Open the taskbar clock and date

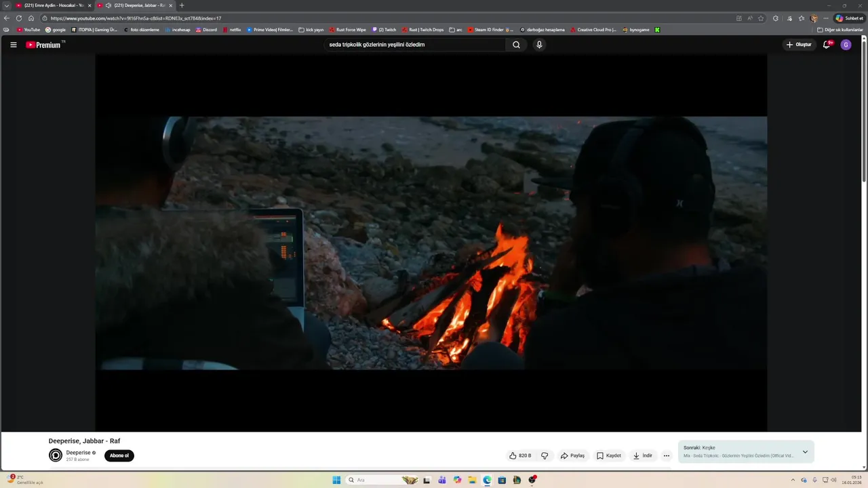851,480
